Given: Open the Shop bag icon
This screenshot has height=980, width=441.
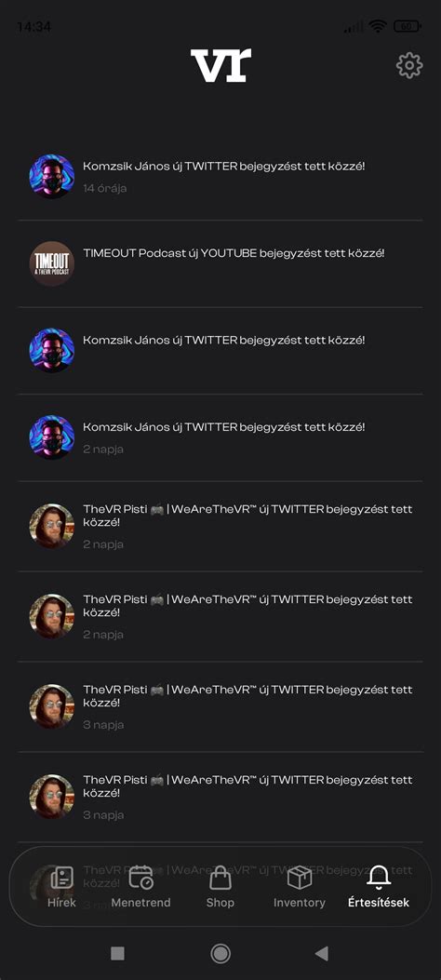Looking at the screenshot, I should 220,886.
